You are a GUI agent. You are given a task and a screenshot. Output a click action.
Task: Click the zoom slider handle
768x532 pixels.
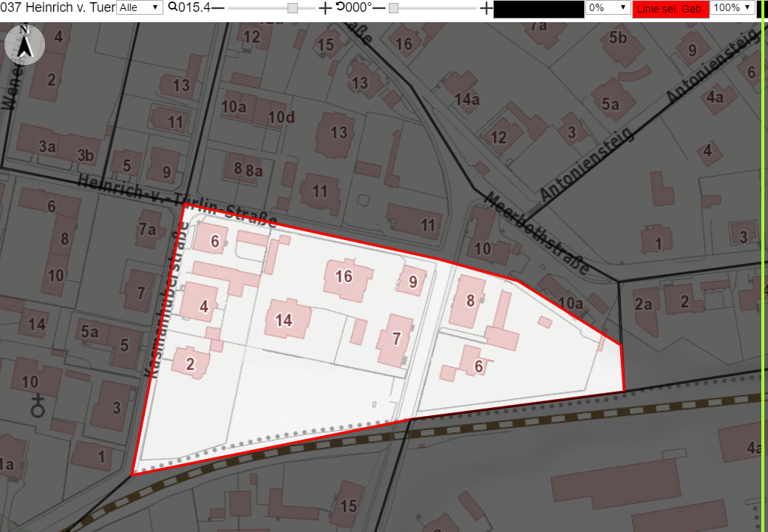tap(293, 8)
